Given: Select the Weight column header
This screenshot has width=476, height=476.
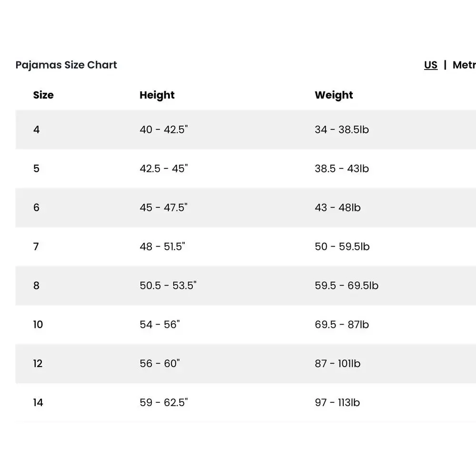Looking at the screenshot, I should pyautogui.click(x=334, y=95).
